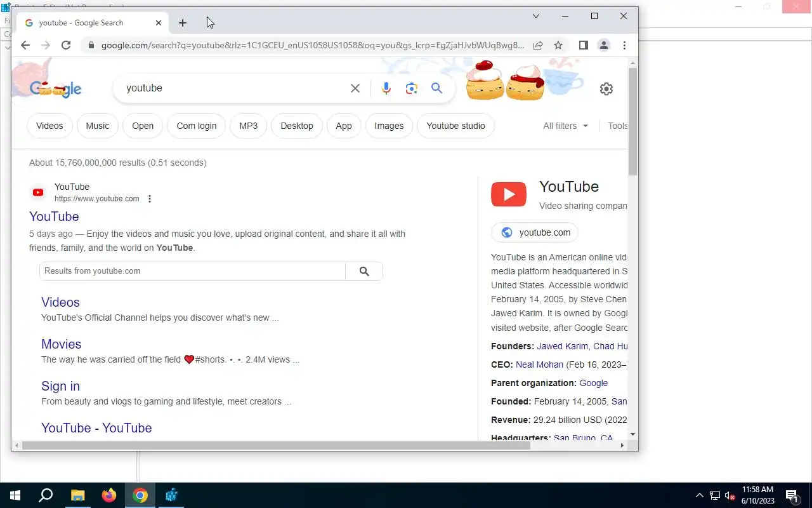Open the muted volume tray icon
The image size is (812, 508).
click(x=730, y=495)
